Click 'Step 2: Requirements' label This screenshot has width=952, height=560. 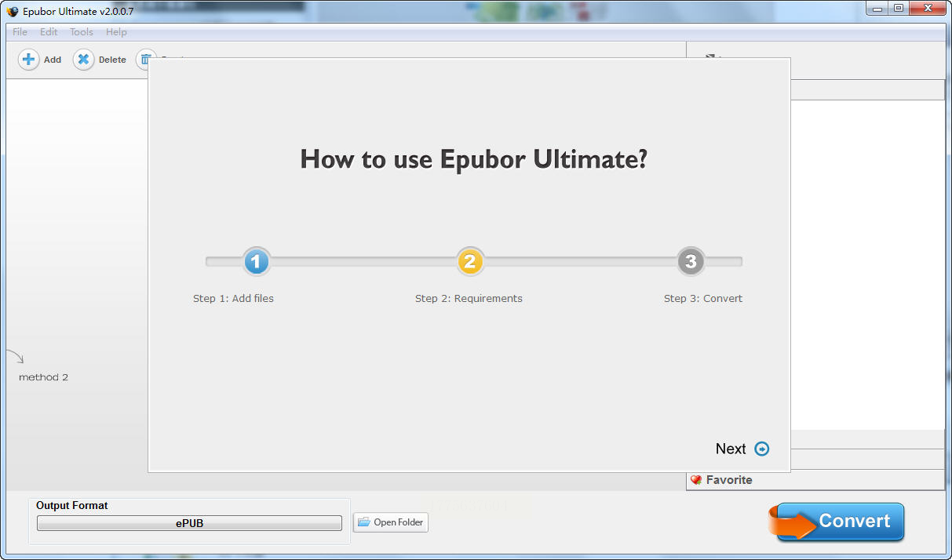(469, 298)
